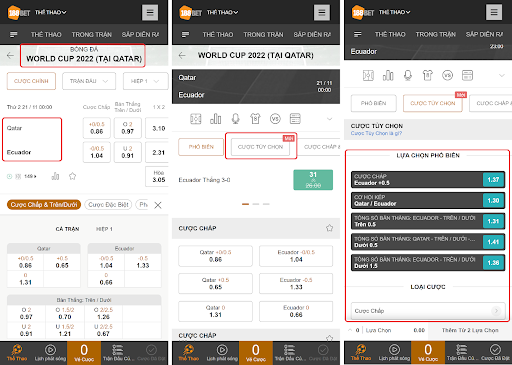Open hamburger menu on right screen

coord(494,12)
